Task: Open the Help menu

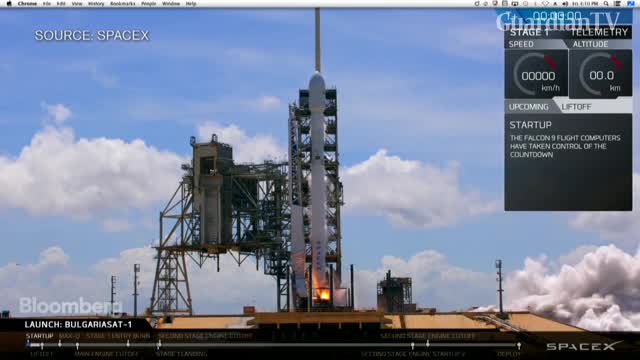Action: [x=191, y=3]
